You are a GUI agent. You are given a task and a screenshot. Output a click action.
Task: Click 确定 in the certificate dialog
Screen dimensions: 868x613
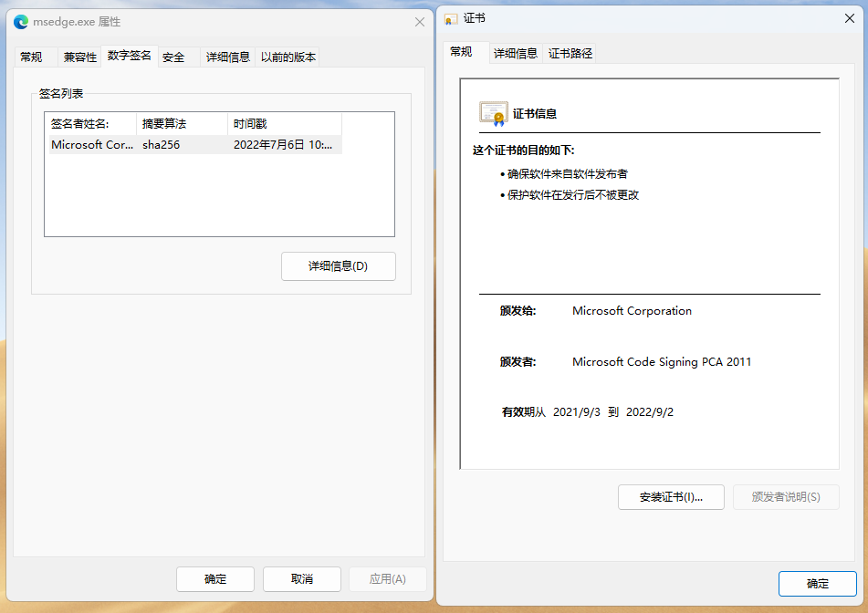coord(817,584)
